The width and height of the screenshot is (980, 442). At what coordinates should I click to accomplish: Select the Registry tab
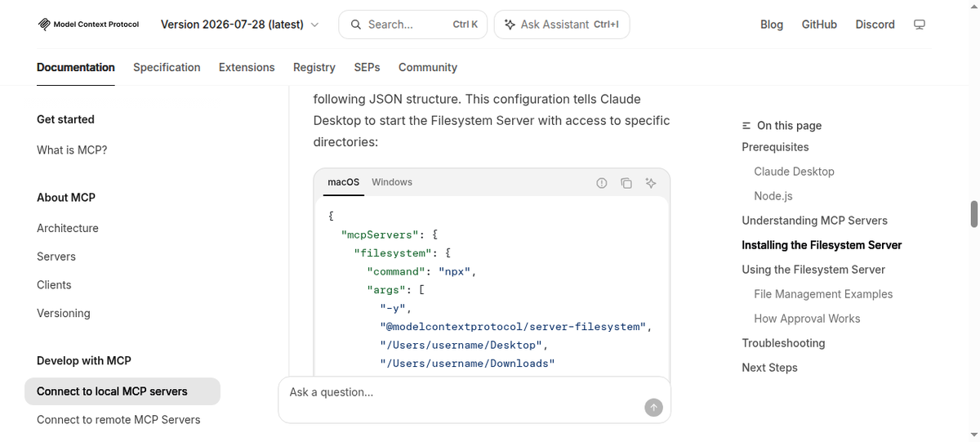[314, 67]
